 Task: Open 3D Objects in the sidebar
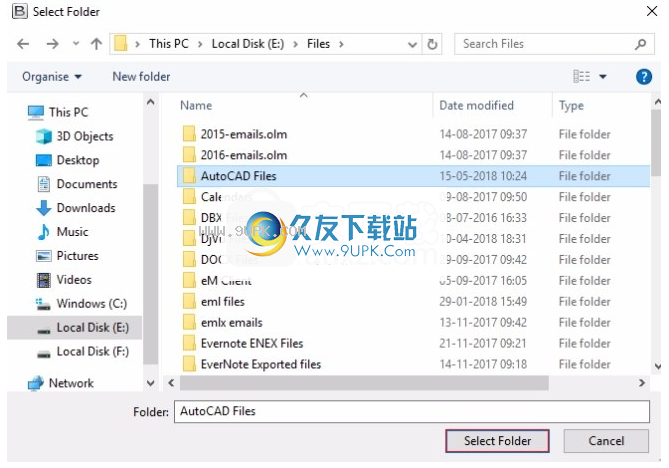click(x=75, y=136)
